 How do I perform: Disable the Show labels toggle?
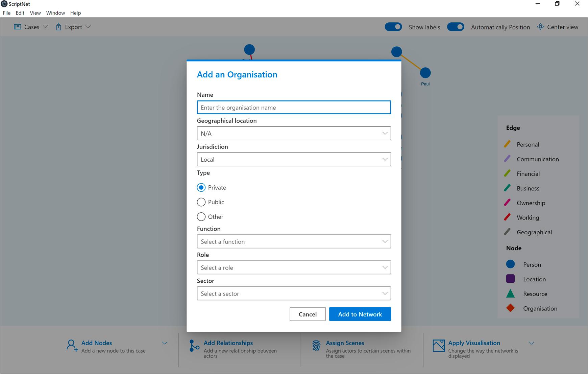pos(393,27)
